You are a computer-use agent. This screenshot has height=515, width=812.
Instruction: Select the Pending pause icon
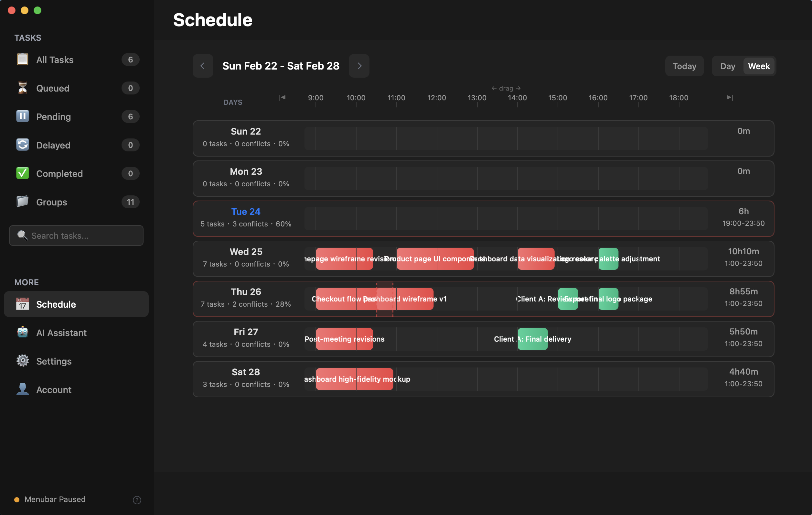click(22, 116)
